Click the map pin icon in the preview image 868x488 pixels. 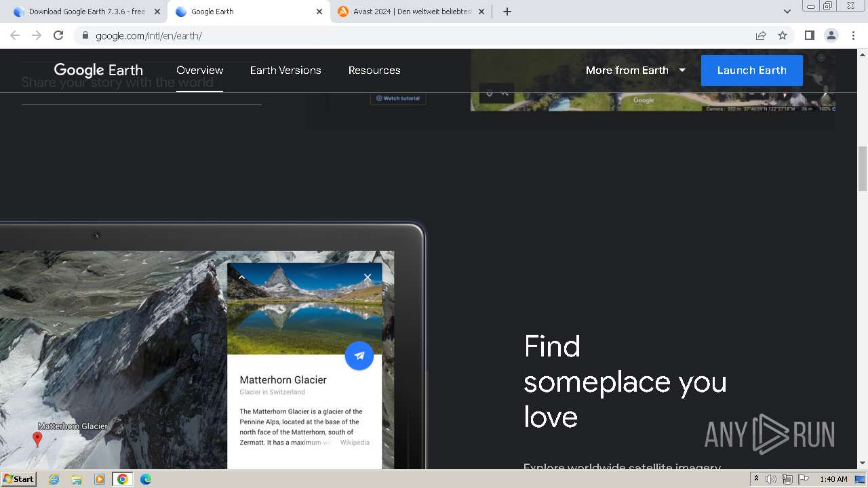[x=489, y=93]
